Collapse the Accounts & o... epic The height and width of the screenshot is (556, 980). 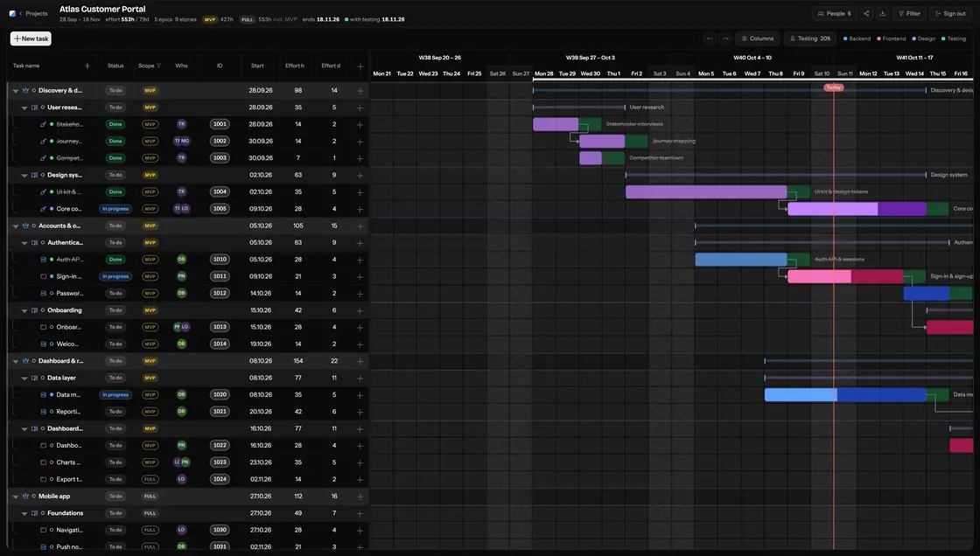[x=16, y=226]
